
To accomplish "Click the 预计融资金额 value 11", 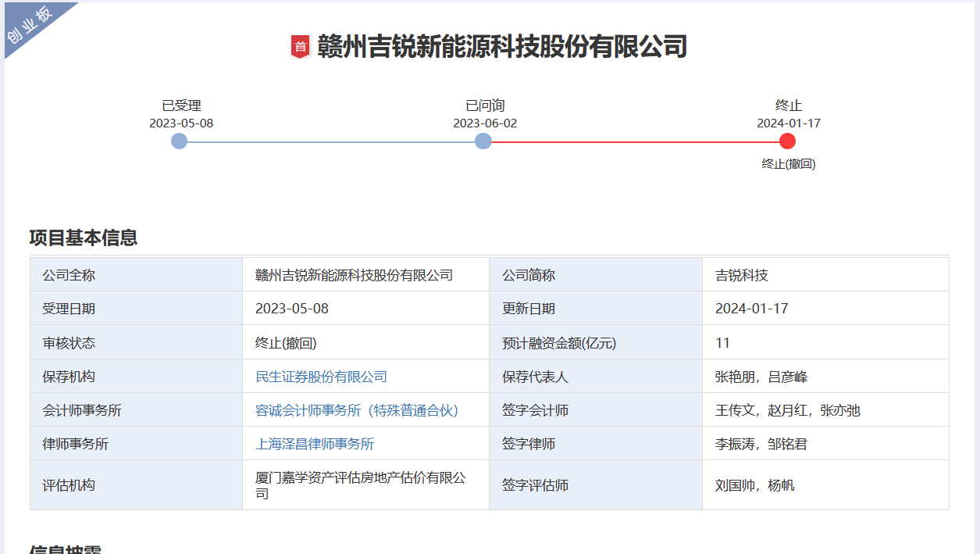I will coord(722,343).
